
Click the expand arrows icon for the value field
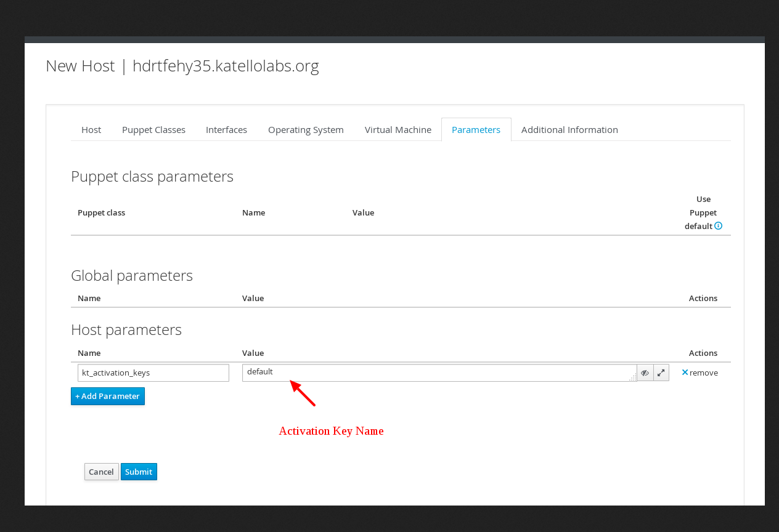[660, 373]
